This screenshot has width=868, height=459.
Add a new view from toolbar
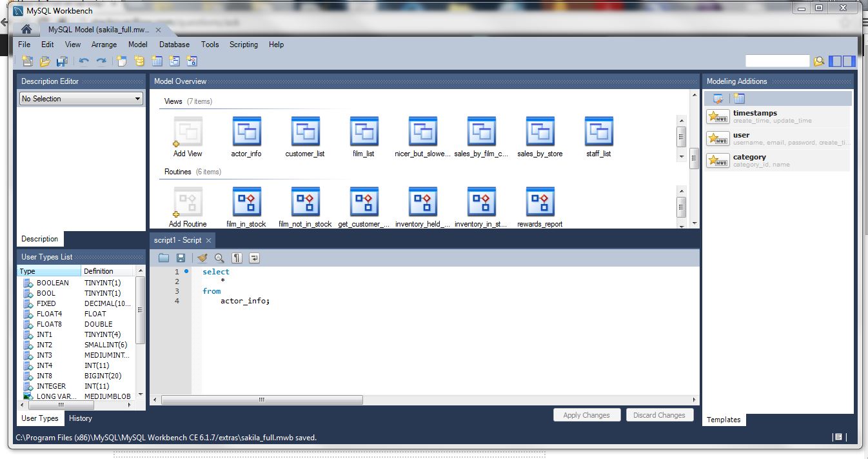174,61
